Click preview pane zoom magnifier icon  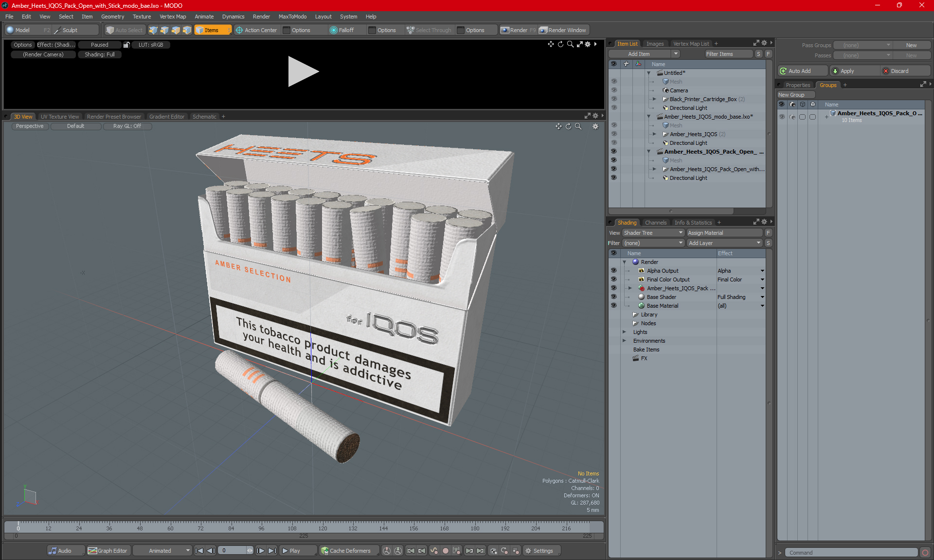[570, 44]
